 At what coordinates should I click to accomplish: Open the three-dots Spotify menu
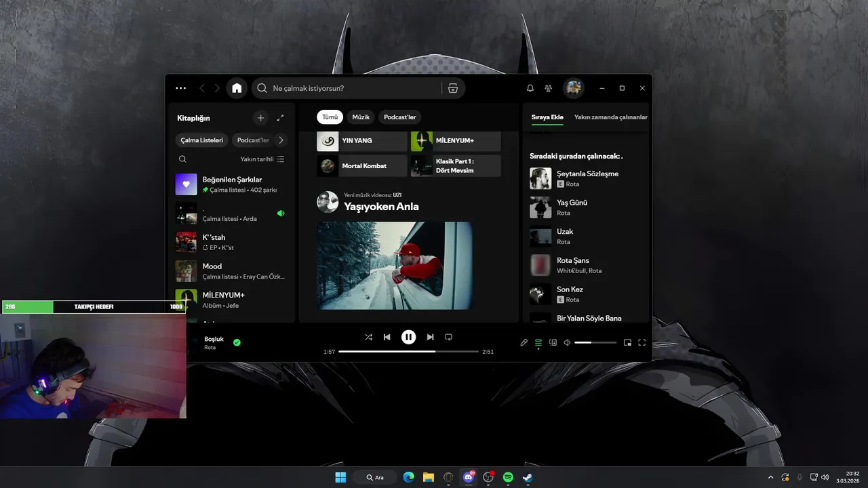(x=180, y=88)
